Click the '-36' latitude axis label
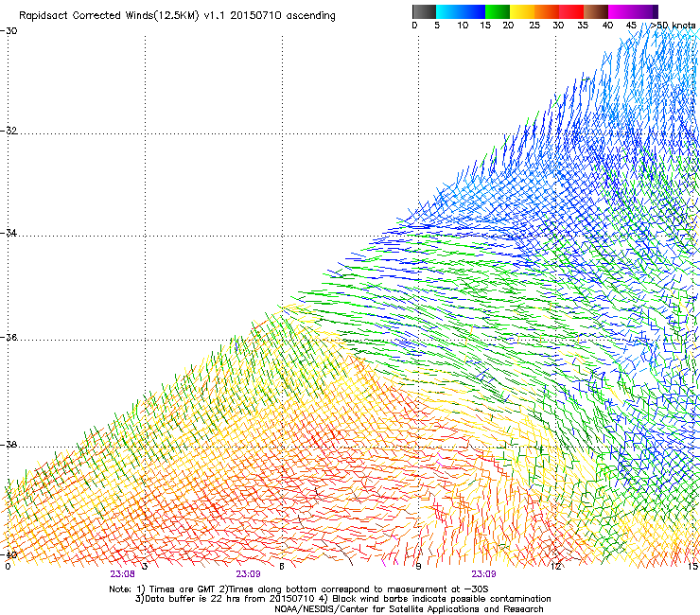 coord(9,337)
